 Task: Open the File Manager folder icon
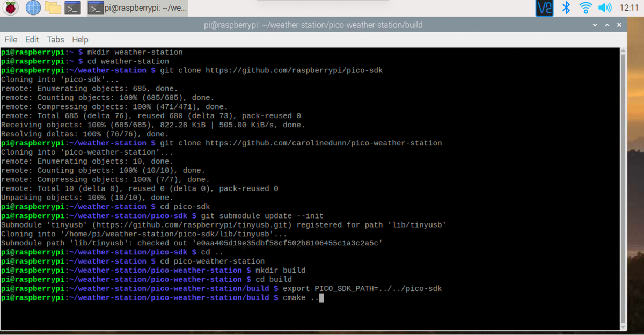(x=53, y=8)
